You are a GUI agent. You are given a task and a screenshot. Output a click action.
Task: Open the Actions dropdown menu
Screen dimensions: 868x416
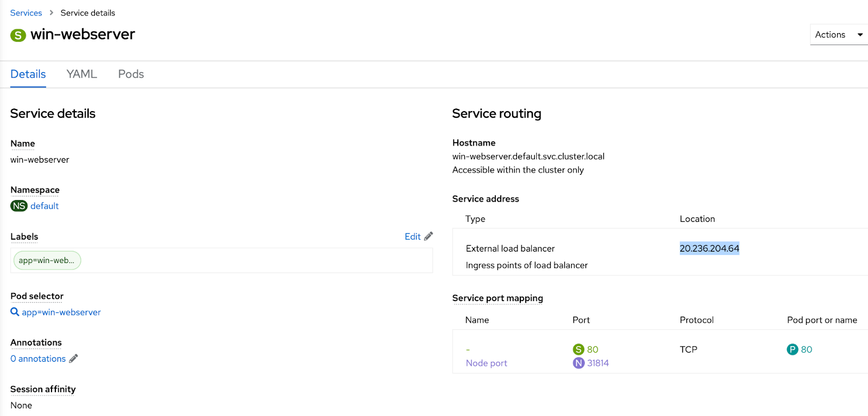pyautogui.click(x=838, y=34)
